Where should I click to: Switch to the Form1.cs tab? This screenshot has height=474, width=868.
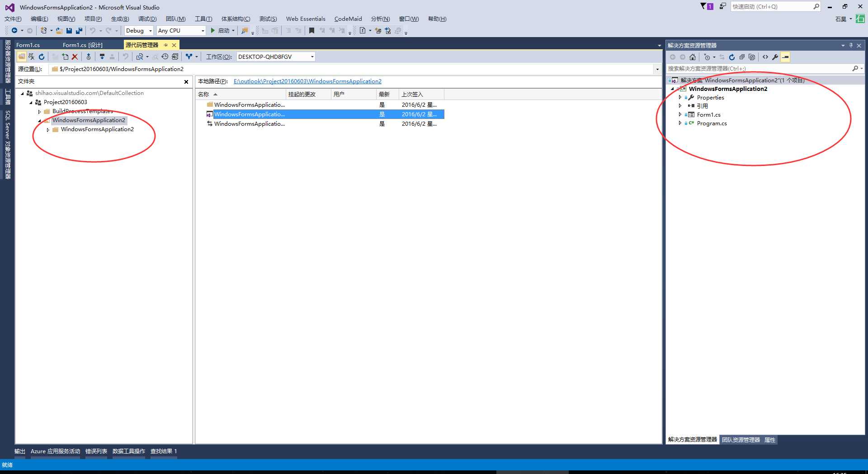click(28, 45)
